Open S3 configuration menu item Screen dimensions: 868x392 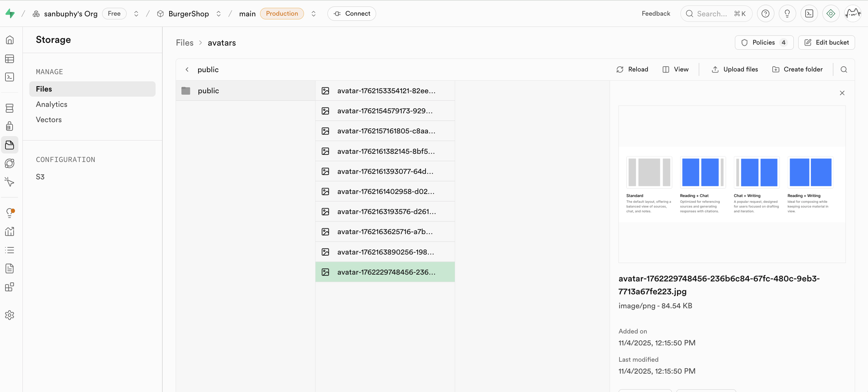pyautogui.click(x=40, y=177)
